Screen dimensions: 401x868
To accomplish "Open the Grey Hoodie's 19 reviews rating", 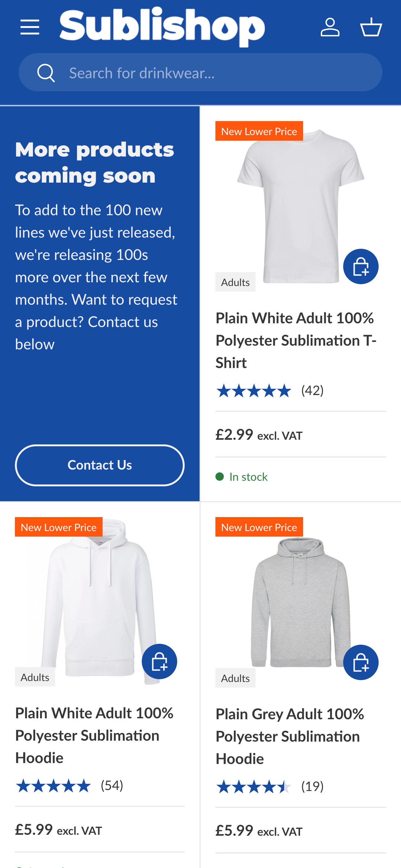I will pyautogui.click(x=270, y=787).
